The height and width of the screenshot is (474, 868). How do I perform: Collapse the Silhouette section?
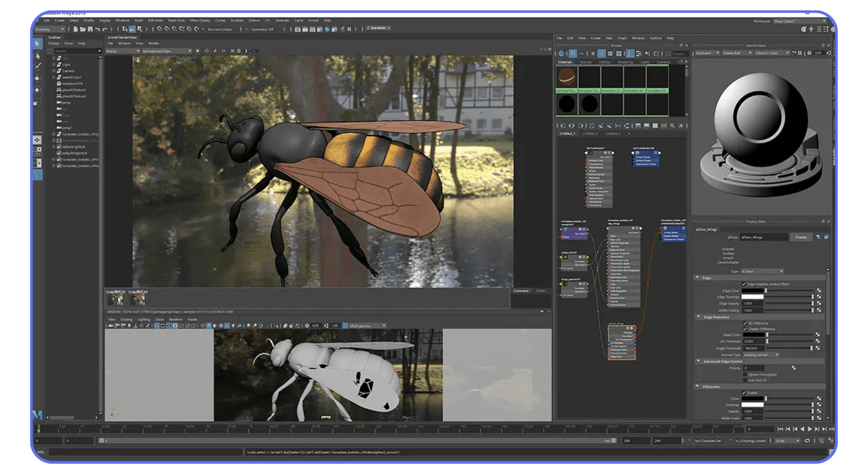click(x=698, y=386)
